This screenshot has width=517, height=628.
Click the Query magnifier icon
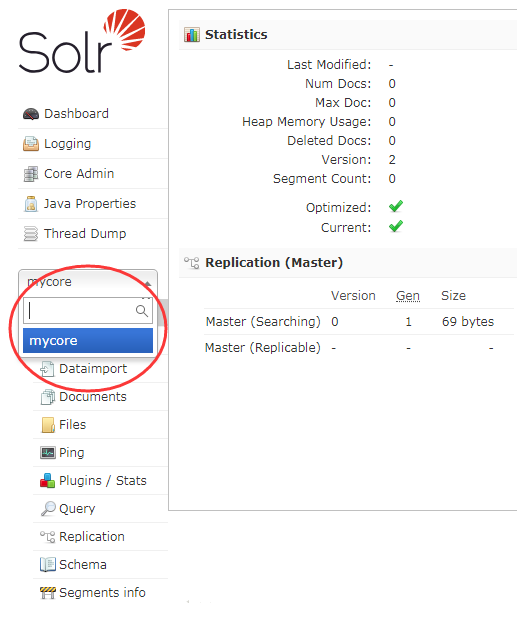(x=48, y=509)
